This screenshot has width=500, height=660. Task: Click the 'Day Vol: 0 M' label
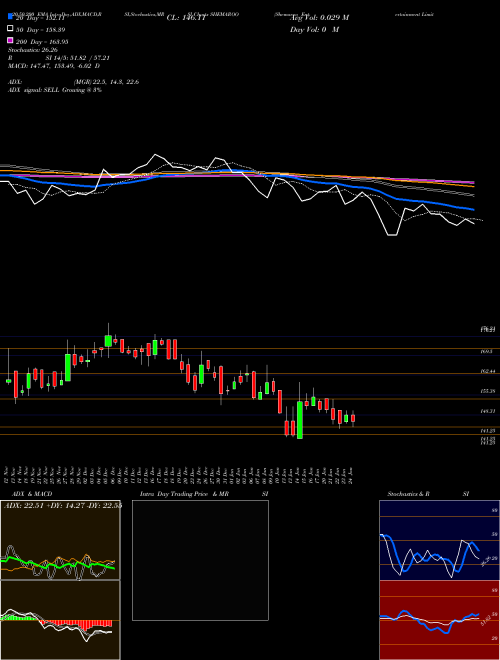point(314,29)
